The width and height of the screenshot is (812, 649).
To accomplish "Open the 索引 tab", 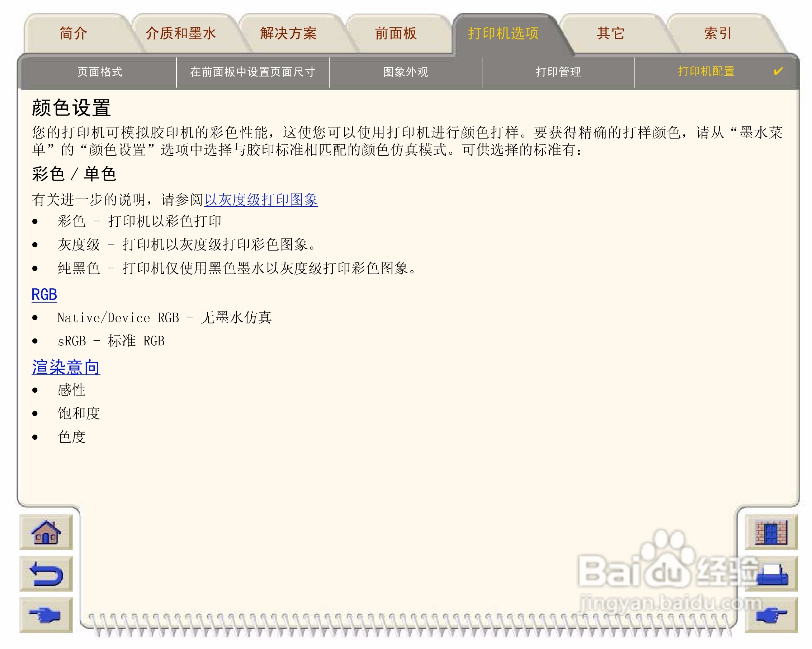I will pos(717,33).
